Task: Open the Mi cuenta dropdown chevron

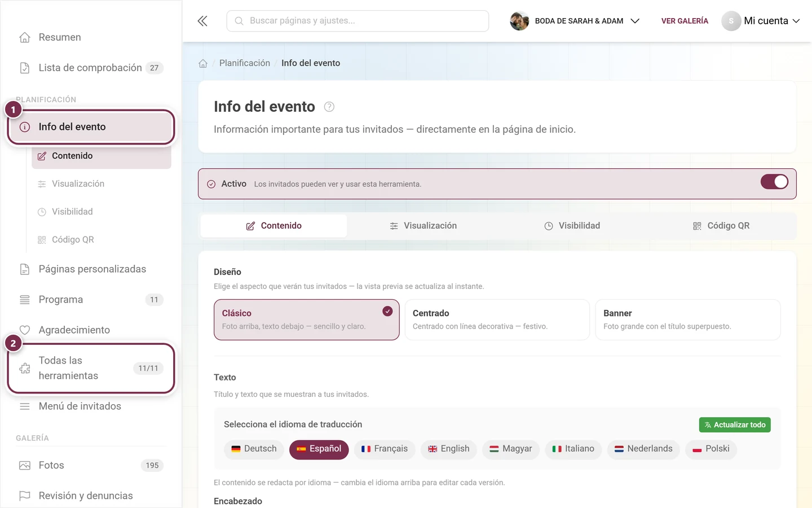Action: coord(796,21)
